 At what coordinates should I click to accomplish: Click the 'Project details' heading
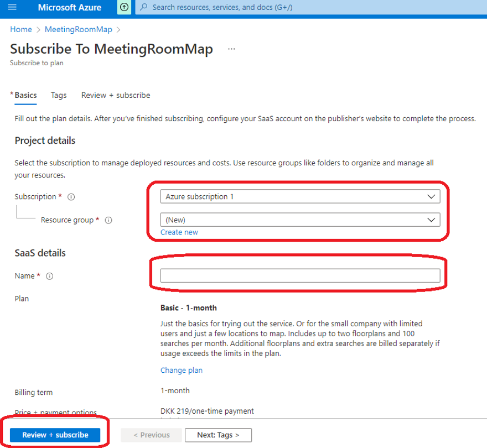point(45,140)
